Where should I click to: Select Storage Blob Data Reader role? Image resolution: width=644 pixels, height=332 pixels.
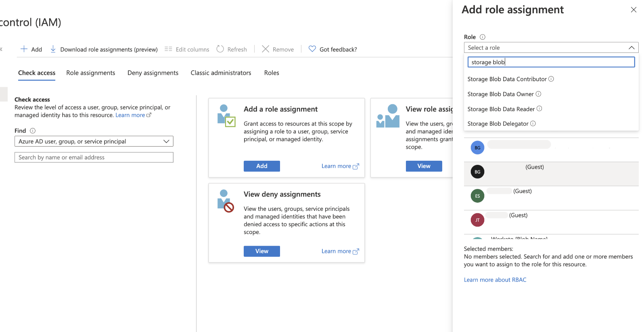(x=501, y=109)
